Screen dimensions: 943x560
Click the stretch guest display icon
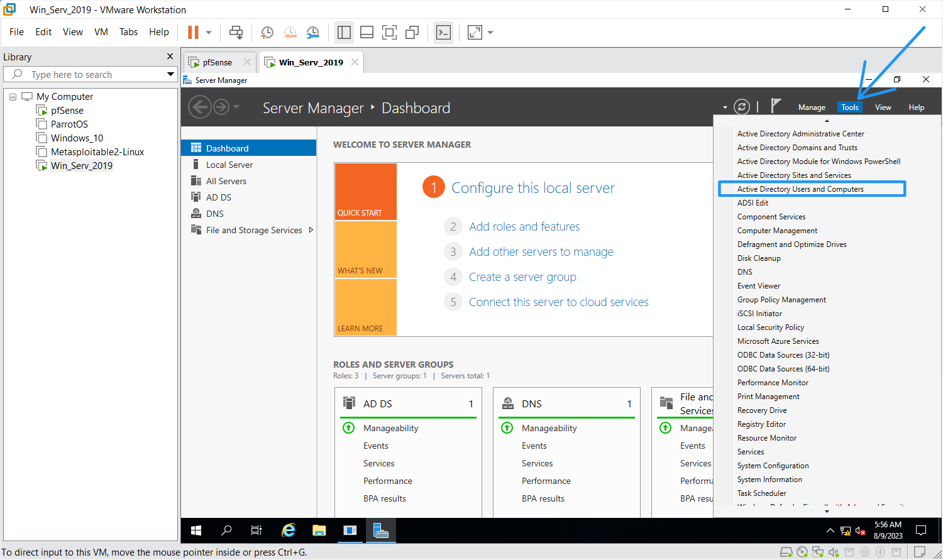(x=475, y=32)
